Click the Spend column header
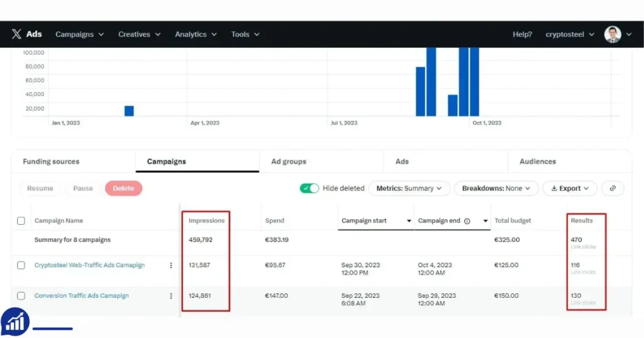The width and height of the screenshot is (644, 338). pyautogui.click(x=274, y=221)
